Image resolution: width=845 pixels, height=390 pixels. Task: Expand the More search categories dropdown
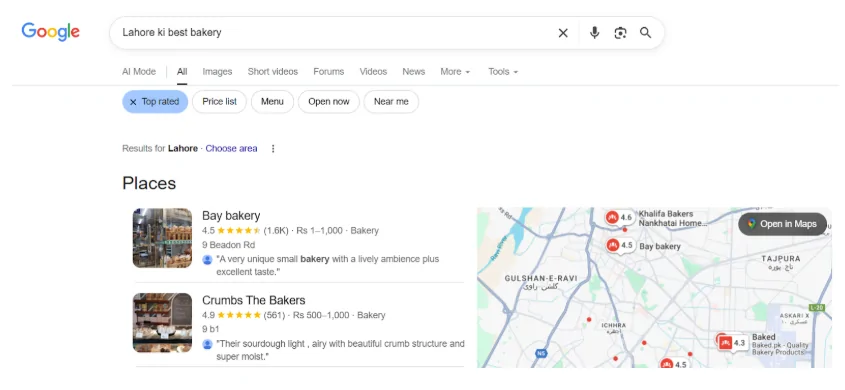[x=455, y=72]
